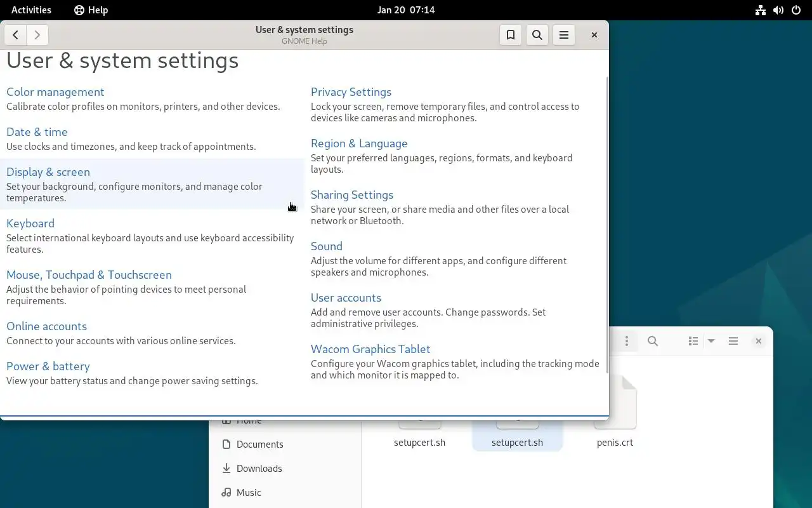Click Downloads arrow icon in Files sidebar
Image resolution: width=812 pixels, height=508 pixels.
[226, 469]
